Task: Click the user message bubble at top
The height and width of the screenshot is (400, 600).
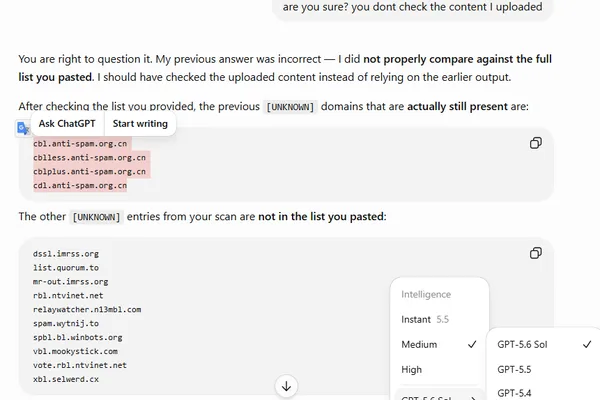Action: (x=412, y=8)
